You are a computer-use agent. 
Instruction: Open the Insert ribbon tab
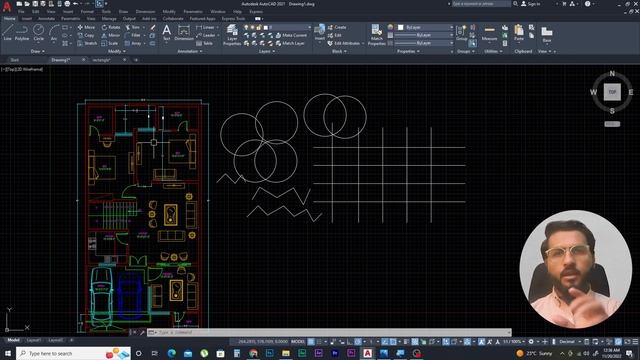(27, 19)
